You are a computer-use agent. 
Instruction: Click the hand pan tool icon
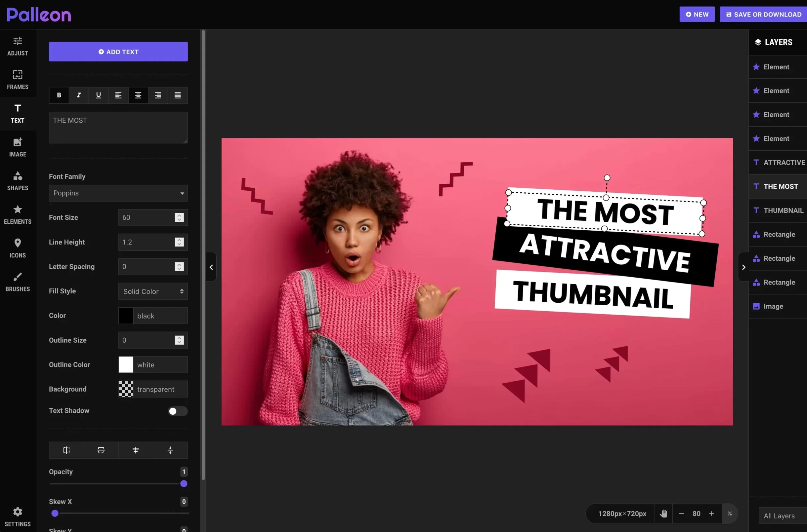pyautogui.click(x=663, y=513)
